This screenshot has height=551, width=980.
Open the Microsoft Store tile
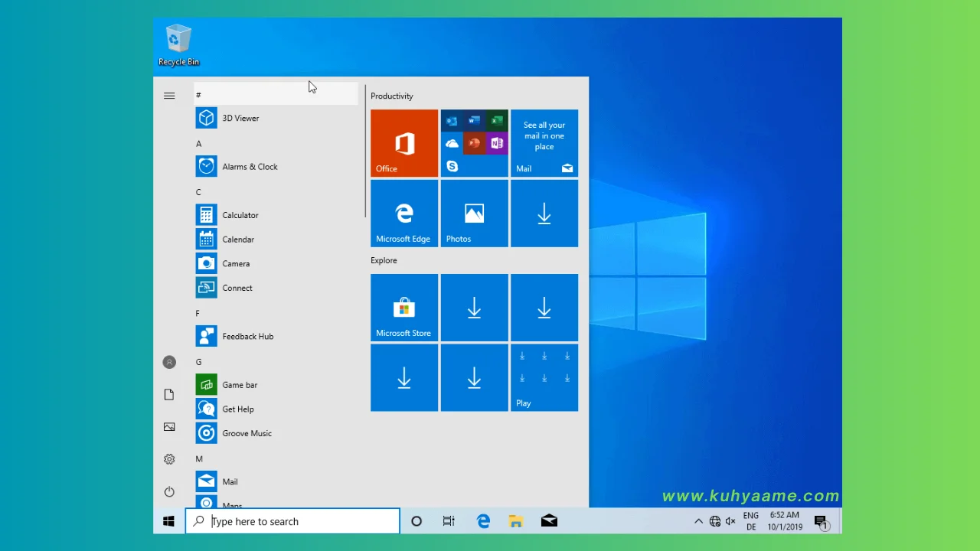tap(404, 308)
